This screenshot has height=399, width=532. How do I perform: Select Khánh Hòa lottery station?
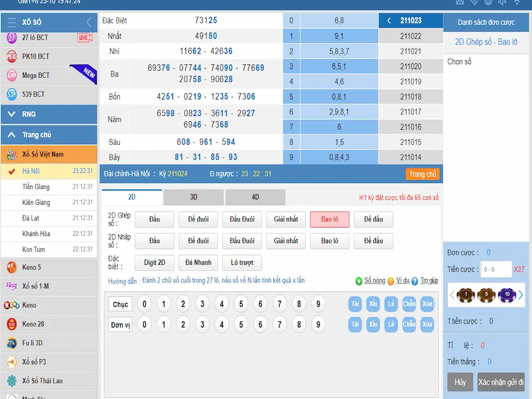(x=49, y=234)
